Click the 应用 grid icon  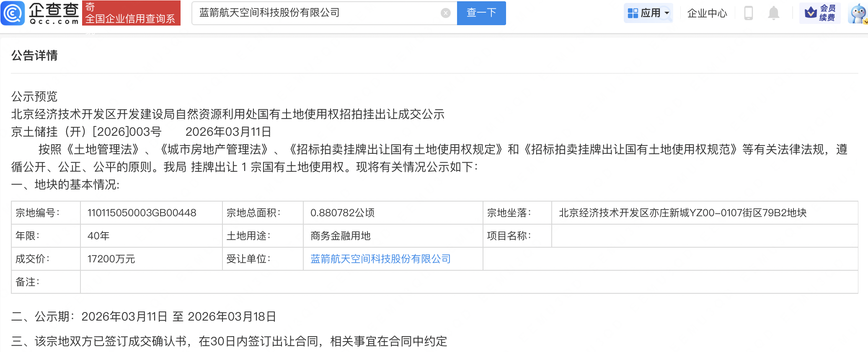(x=633, y=13)
